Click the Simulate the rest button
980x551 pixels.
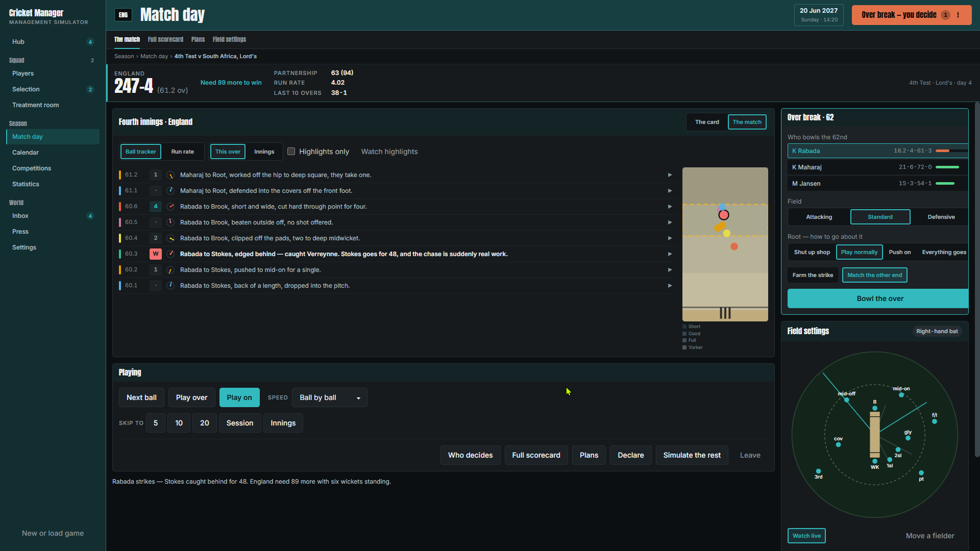[x=692, y=455]
